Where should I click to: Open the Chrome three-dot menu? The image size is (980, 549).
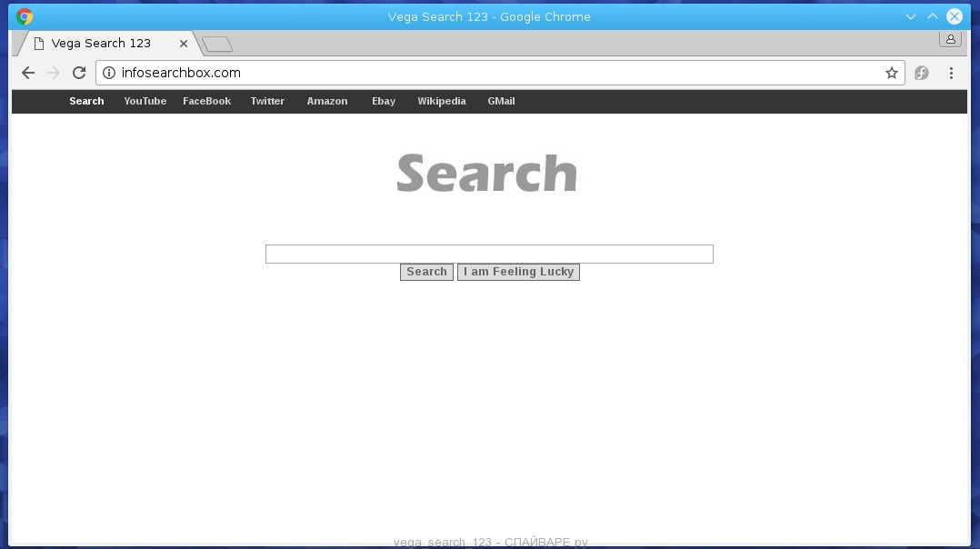[951, 73]
